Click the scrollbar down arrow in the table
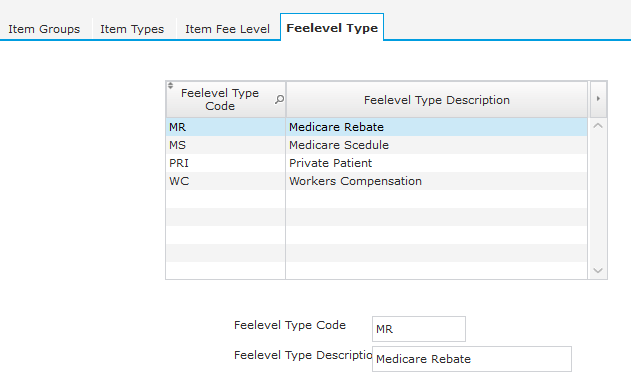Screen dimensions: 631x389 tap(598, 271)
